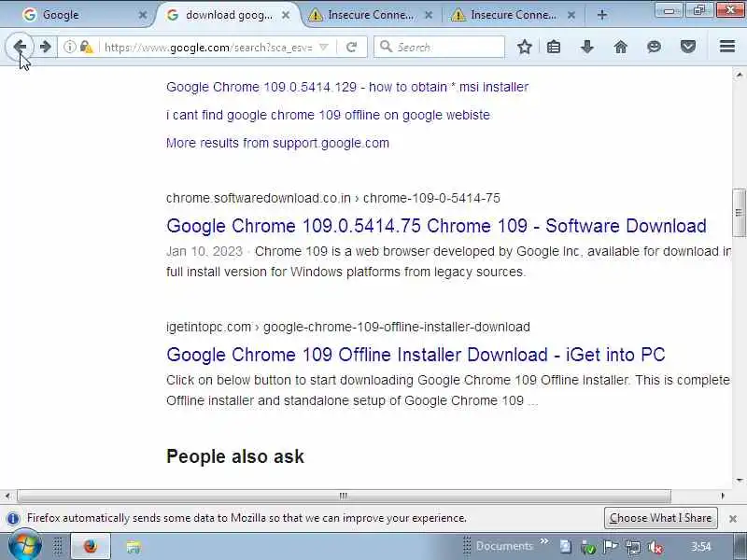The height and width of the screenshot is (560, 747).
Task: Click 'Choose What I Share' button
Action: (x=660, y=518)
